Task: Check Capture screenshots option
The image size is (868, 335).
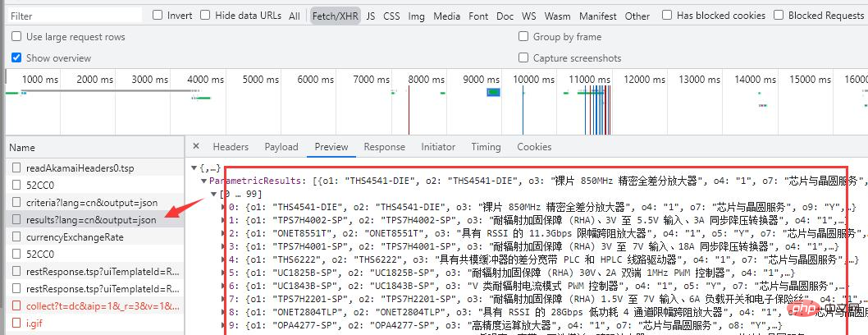Action: click(x=523, y=58)
